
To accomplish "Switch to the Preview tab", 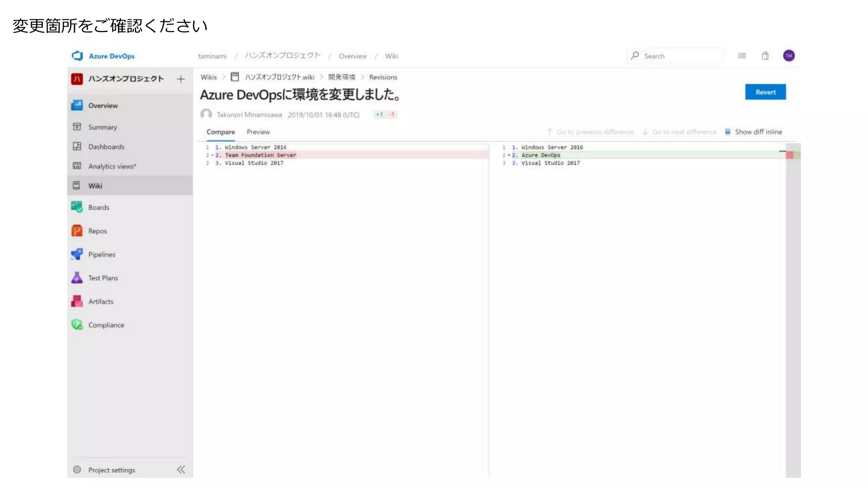I will pyautogui.click(x=258, y=132).
